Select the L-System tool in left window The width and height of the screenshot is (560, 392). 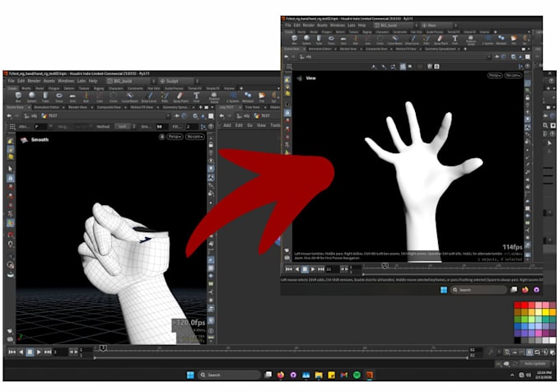[233, 96]
